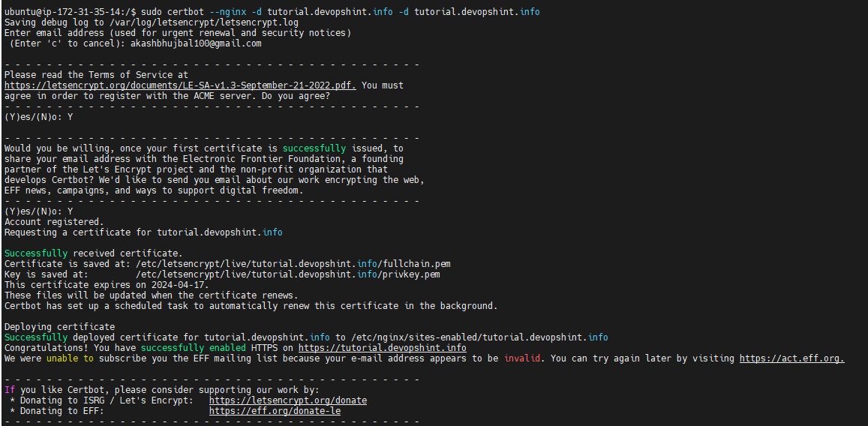Click 'If you like Certbot' line

pyautogui.click(x=161, y=390)
